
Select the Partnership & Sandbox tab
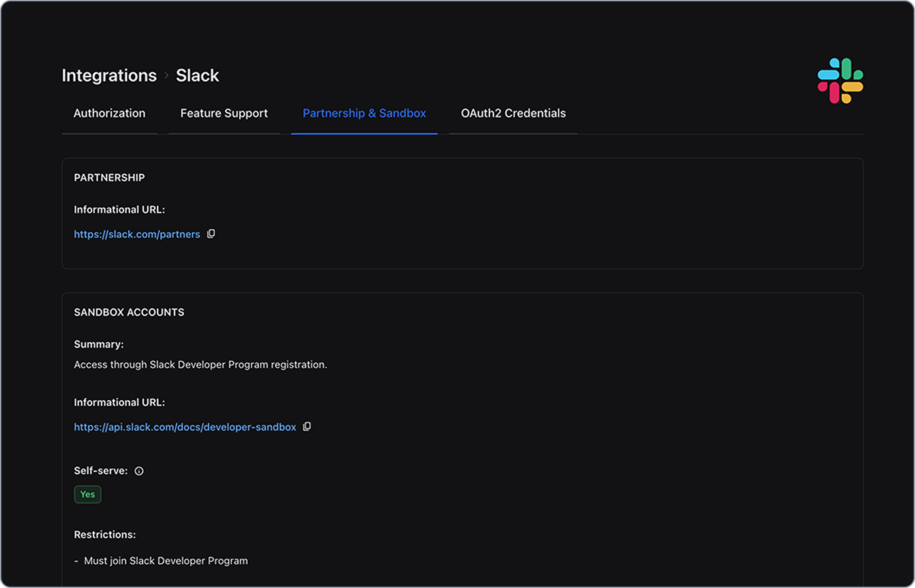pyautogui.click(x=364, y=114)
